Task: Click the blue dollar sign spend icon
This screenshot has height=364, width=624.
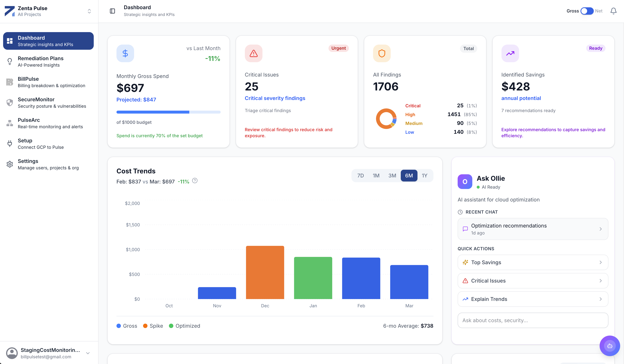Action: pyautogui.click(x=125, y=53)
